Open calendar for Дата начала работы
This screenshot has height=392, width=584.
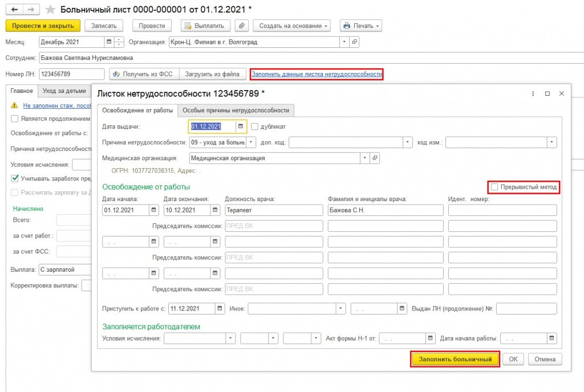551,338
